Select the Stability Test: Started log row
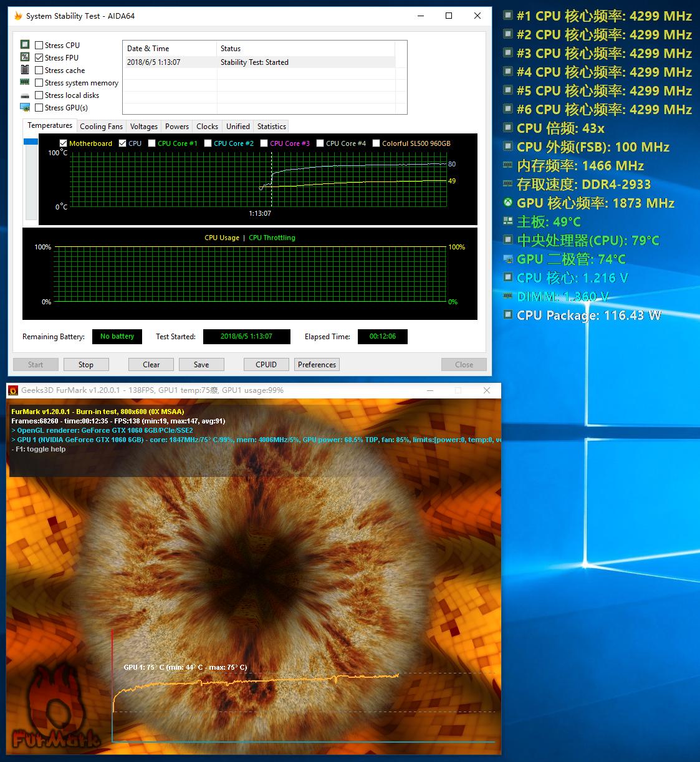Screen dimensions: 700x762 click(259, 62)
